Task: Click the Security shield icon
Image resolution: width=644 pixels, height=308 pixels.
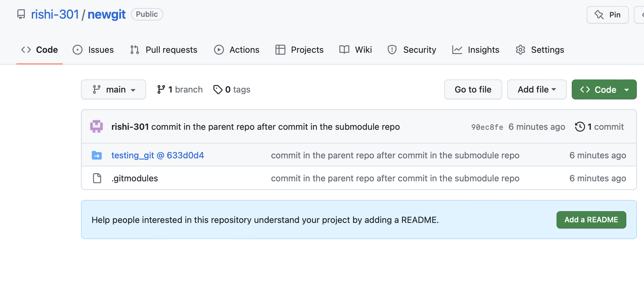Action: click(x=392, y=50)
